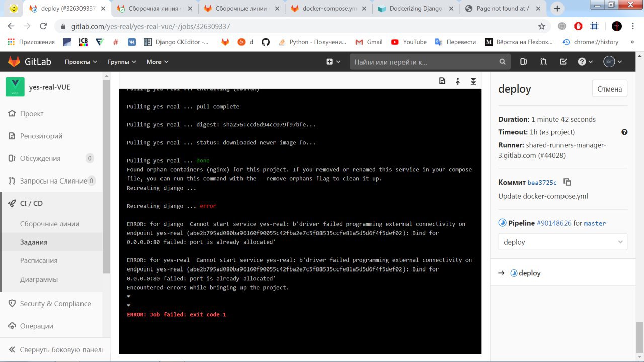Screen dimensions: 644x362
Task: Open the CI / CD sidebar section
Action: (31, 203)
